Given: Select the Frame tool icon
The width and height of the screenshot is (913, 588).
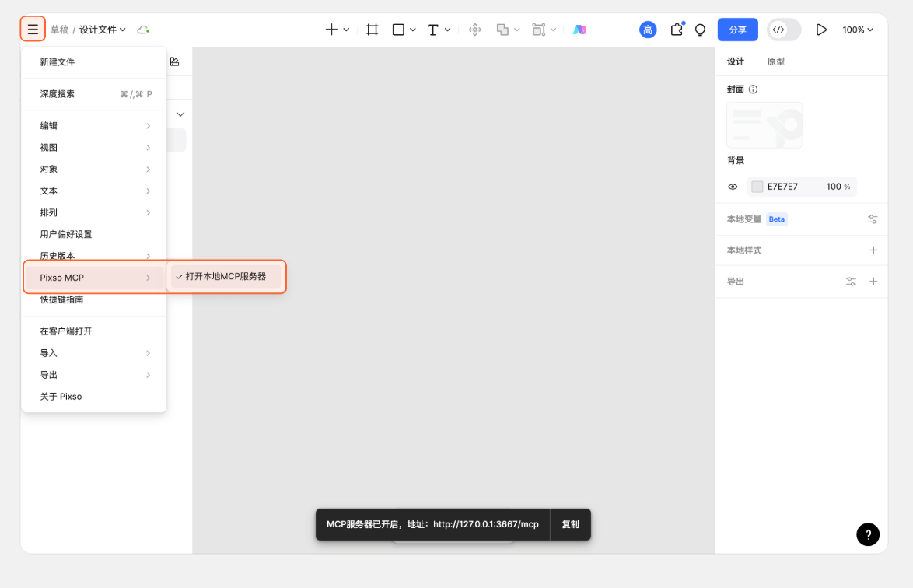Looking at the screenshot, I should [373, 30].
